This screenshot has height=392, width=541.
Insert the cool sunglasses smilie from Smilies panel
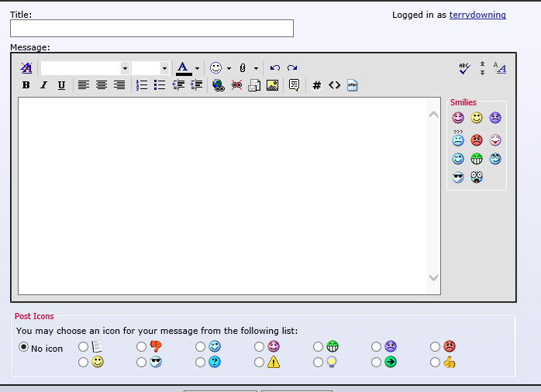coord(458,177)
